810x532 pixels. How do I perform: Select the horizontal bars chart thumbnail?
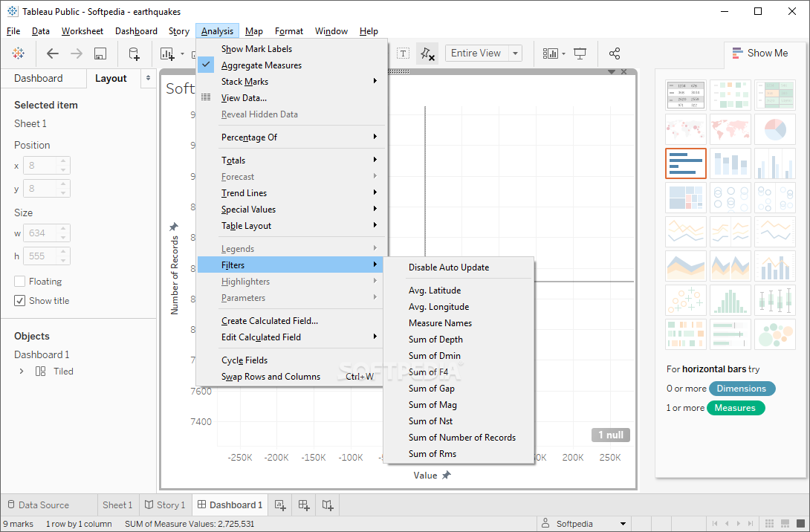point(685,163)
